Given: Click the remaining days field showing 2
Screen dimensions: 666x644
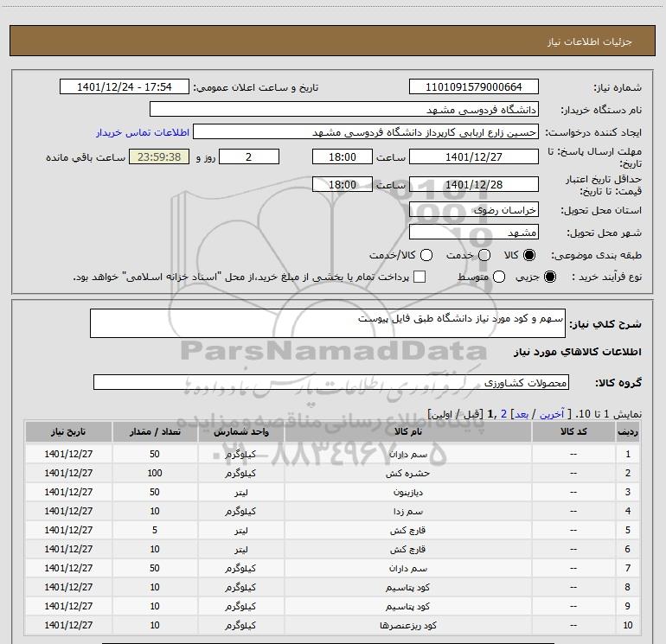Looking at the screenshot, I should 249,156.
